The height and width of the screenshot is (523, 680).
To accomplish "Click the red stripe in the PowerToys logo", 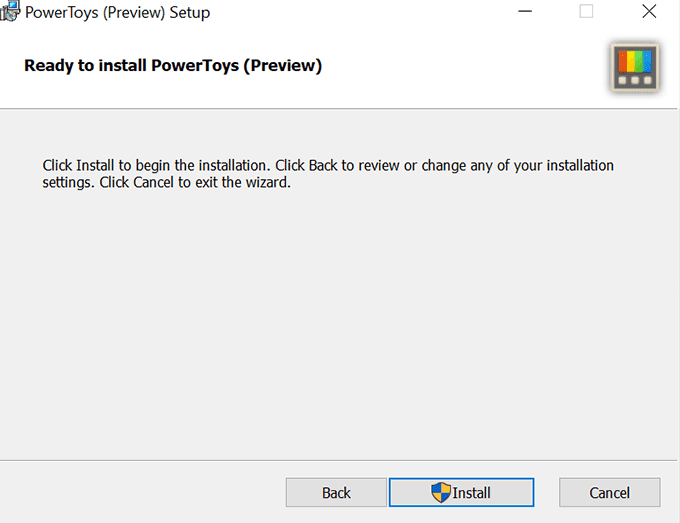I will pos(623,63).
